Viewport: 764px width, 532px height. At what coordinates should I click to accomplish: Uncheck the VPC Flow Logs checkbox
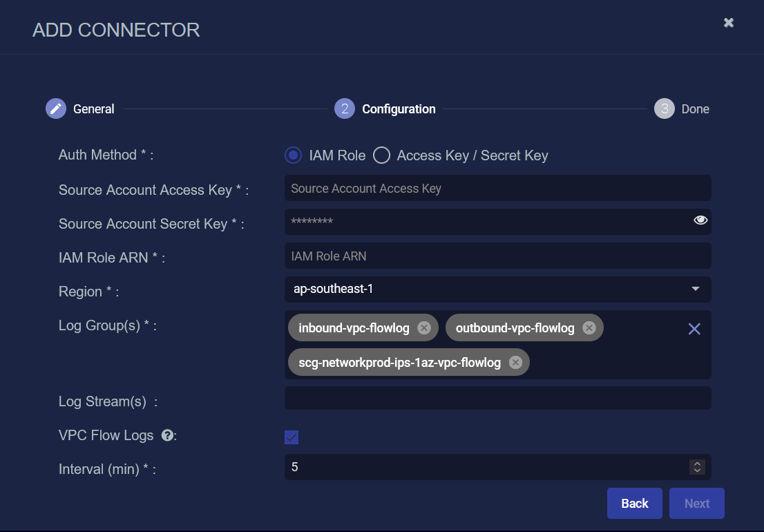[x=292, y=437]
